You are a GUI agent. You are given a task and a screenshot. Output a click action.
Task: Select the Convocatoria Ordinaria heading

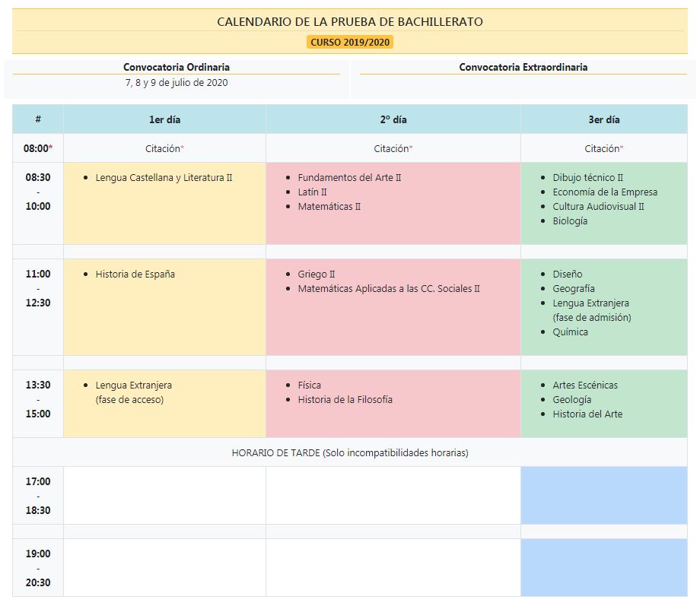(x=177, y=67)
